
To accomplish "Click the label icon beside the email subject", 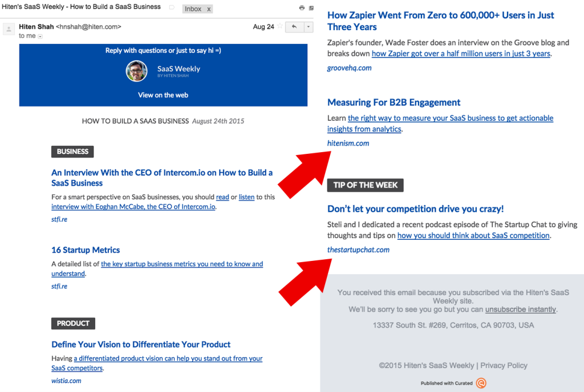I will coord(172,7).
